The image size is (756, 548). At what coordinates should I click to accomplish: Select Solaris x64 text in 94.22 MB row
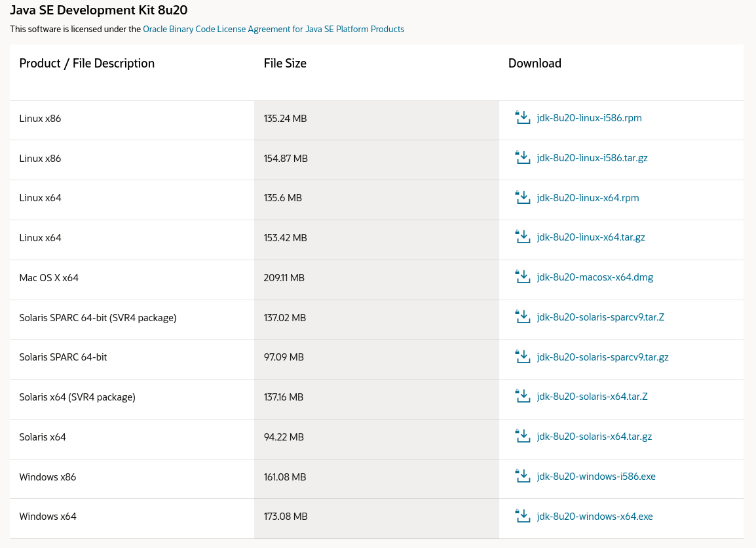(x=43, y=437)
